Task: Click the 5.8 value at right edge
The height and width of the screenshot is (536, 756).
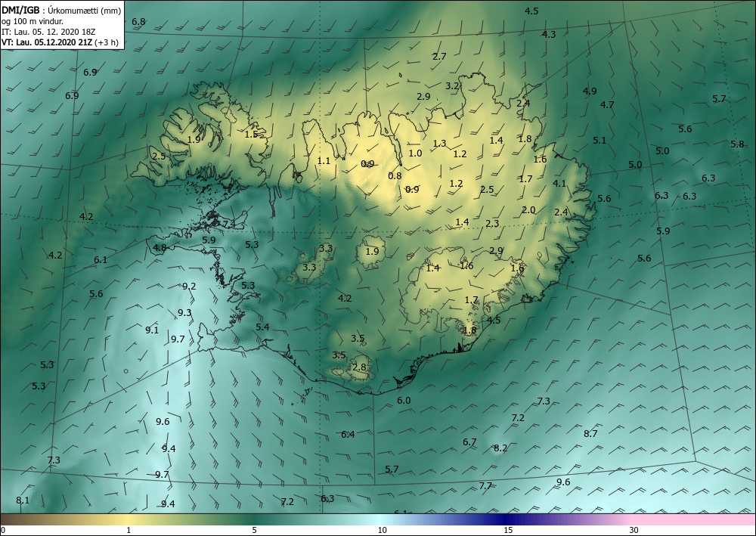Action: click(737, 144)
